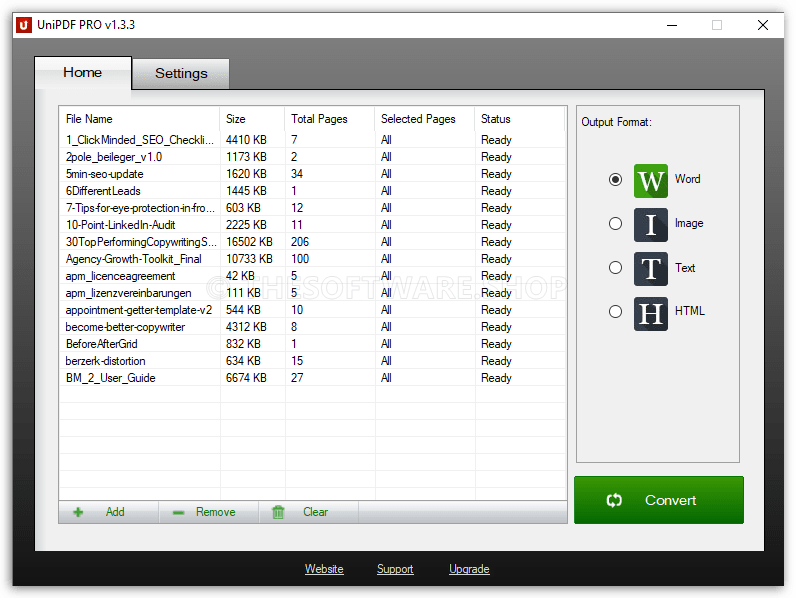Click the UniPDF logo in title bar
The image size is (796, 598).
point(24,25)
